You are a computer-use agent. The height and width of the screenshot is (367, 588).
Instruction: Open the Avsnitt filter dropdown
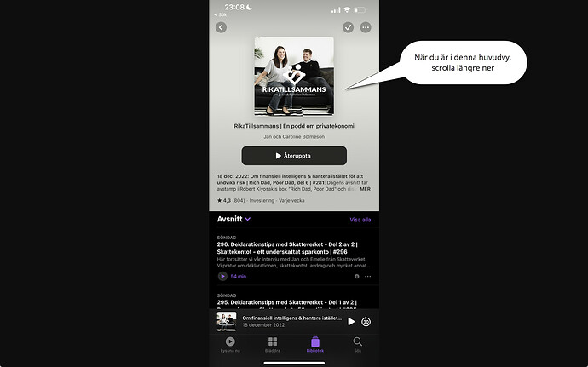233,219
